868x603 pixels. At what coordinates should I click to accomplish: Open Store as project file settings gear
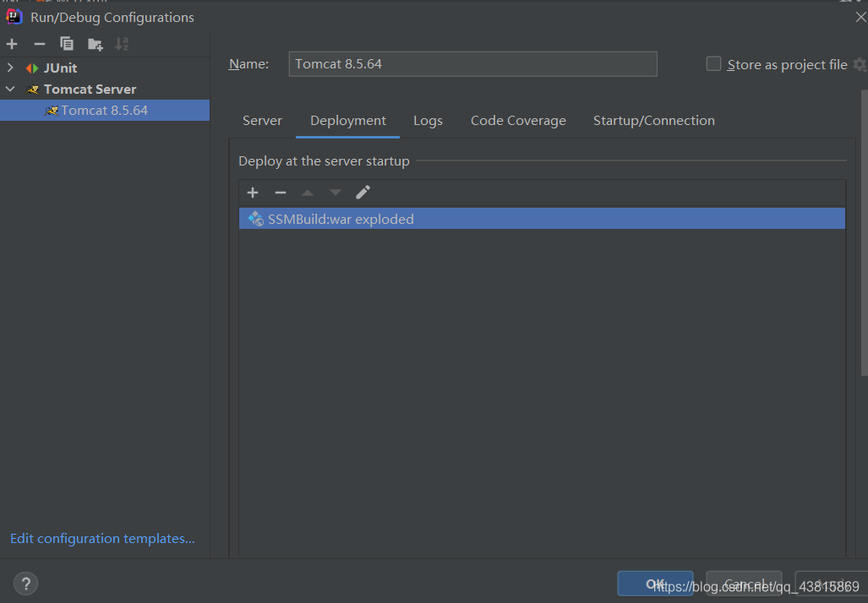[x=860, y=64]
